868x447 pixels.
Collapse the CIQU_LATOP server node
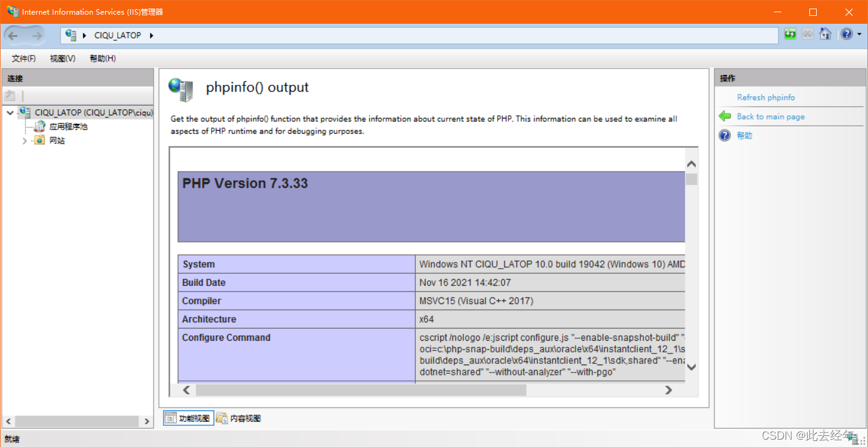[x=10, y=113]
